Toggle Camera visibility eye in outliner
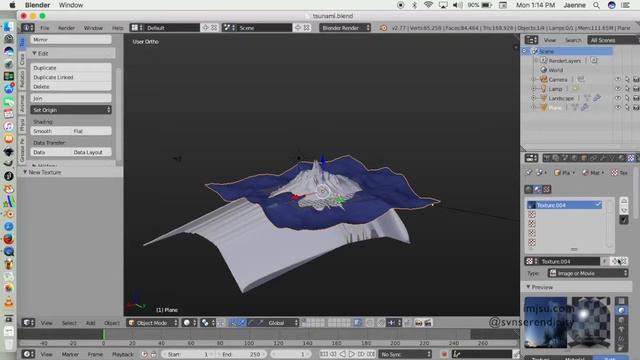This screenshot has width=640, height=360. [618, 79]
